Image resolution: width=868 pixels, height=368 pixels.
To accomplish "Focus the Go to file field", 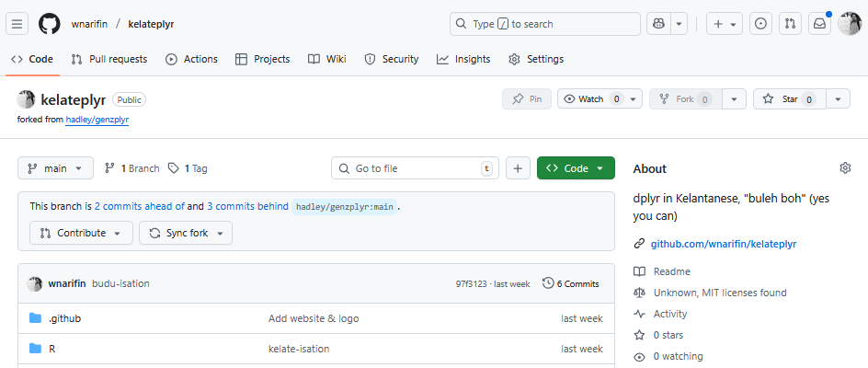I will click(x=415, y=168).
